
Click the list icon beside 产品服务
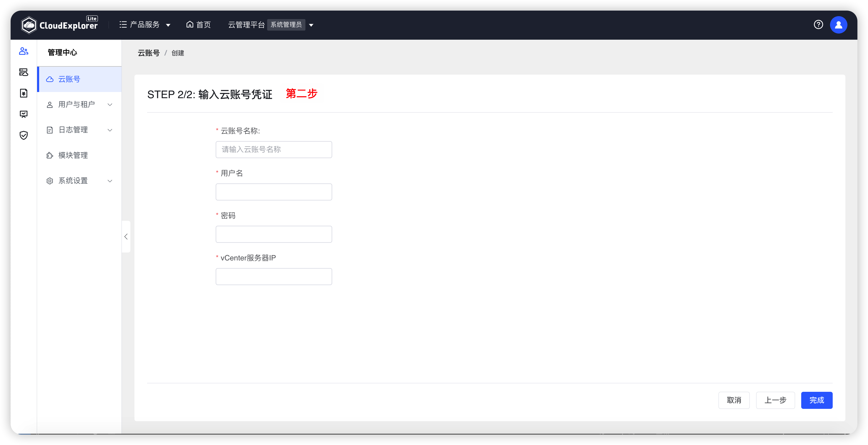point(123,25)
